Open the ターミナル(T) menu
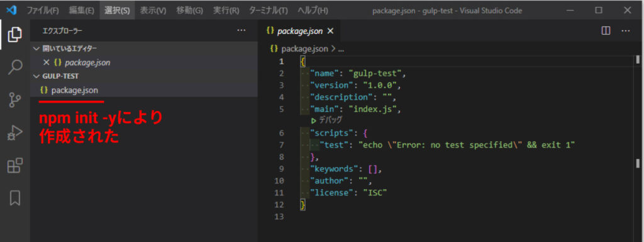644x242 pixels. (268, 10)
